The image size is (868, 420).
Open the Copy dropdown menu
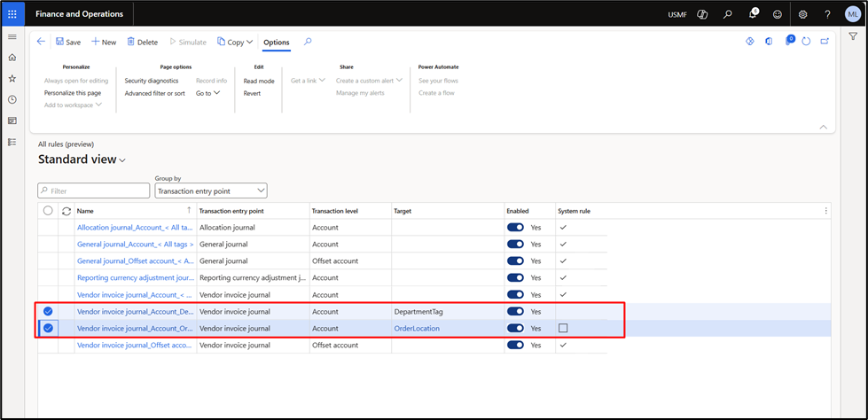(x=235, y=42)
